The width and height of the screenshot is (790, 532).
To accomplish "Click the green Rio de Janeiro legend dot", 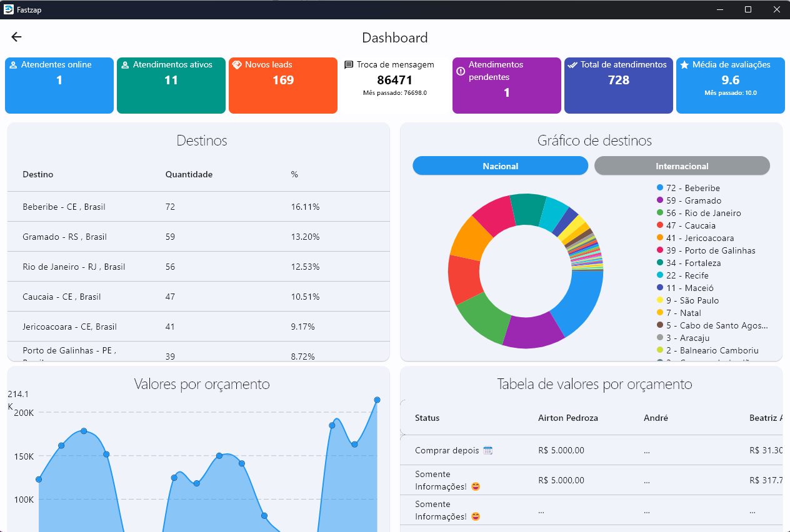I will tap(660, 213).
